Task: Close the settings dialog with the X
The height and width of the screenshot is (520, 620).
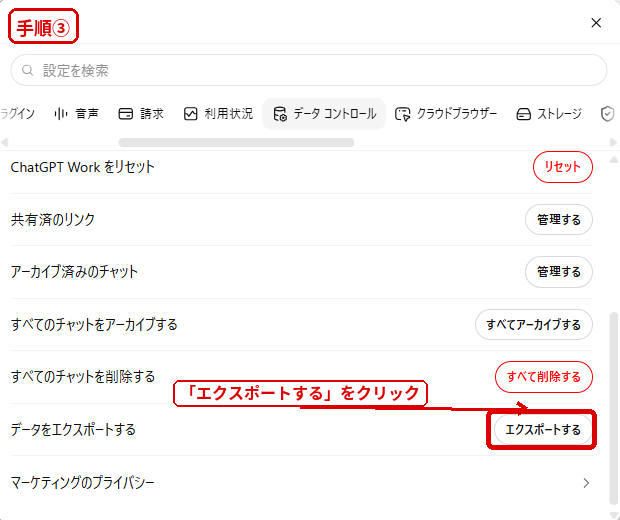Action: click(596, 23)
